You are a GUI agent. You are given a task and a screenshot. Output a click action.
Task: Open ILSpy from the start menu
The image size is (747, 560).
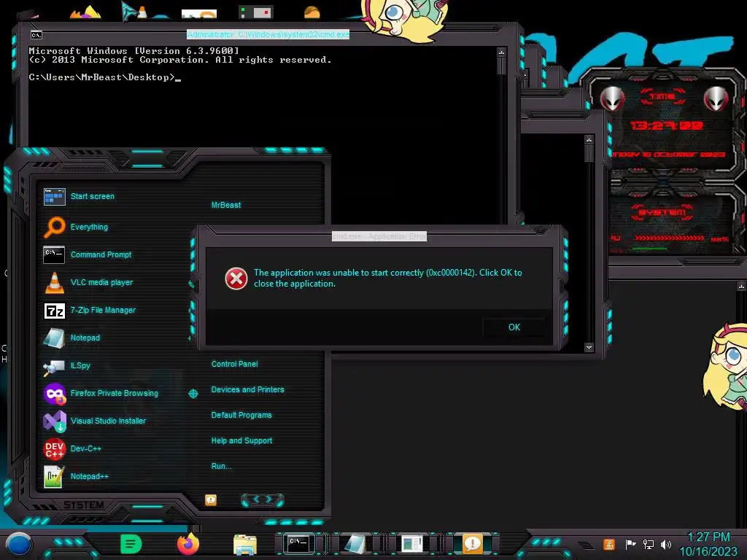click(x=66, y=366)
